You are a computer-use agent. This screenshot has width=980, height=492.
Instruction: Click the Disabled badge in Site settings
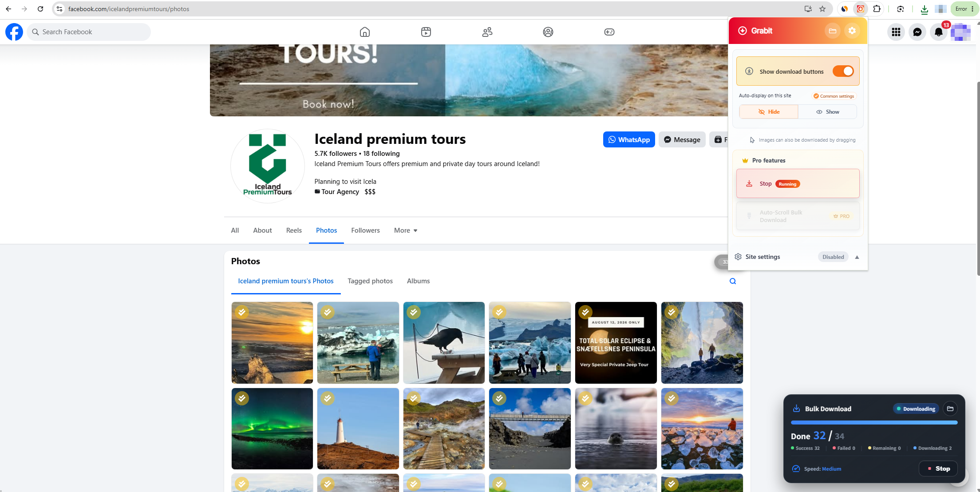click(x=833, y=257)
